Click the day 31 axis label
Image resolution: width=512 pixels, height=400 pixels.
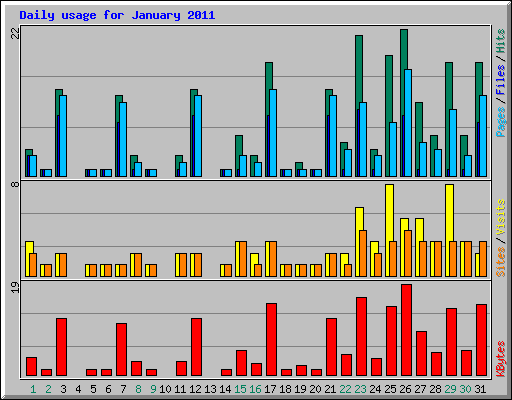coord(480,389)
